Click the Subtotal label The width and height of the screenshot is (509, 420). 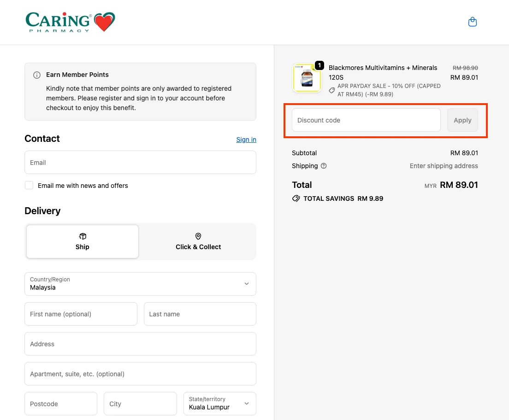click(304, 153)
